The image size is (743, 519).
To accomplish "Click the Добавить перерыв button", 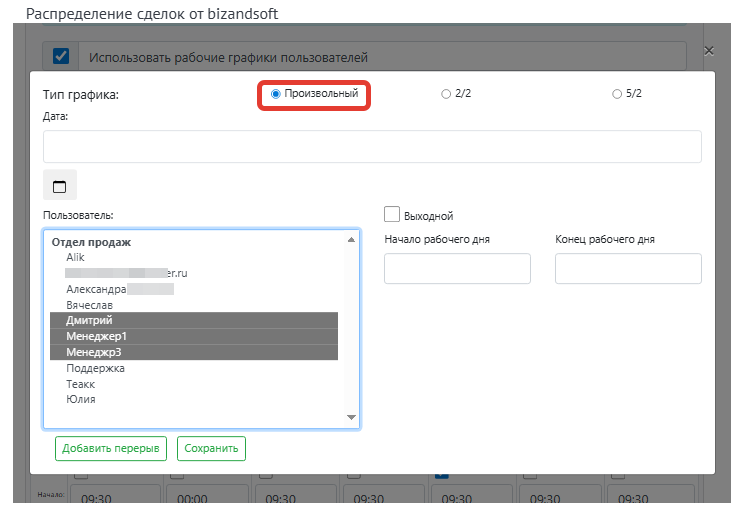I will (111, 448).
